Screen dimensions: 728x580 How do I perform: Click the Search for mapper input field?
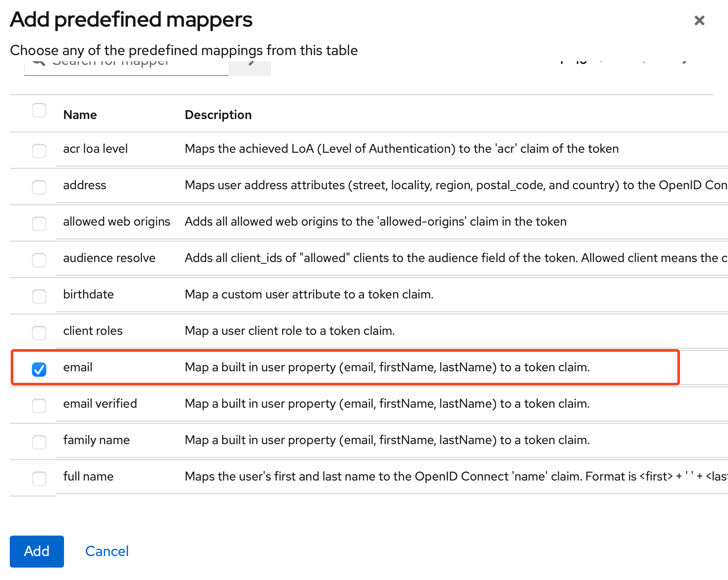[x=133, y=66]
